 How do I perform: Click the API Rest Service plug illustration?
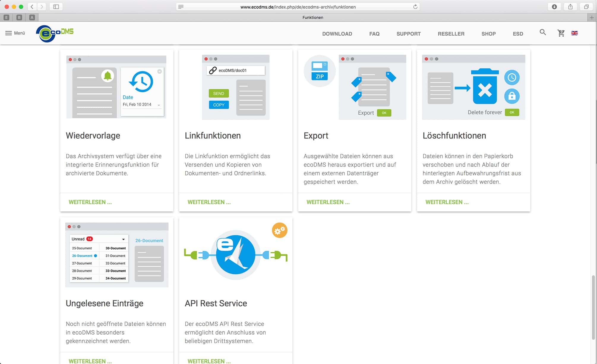(236, 255)
